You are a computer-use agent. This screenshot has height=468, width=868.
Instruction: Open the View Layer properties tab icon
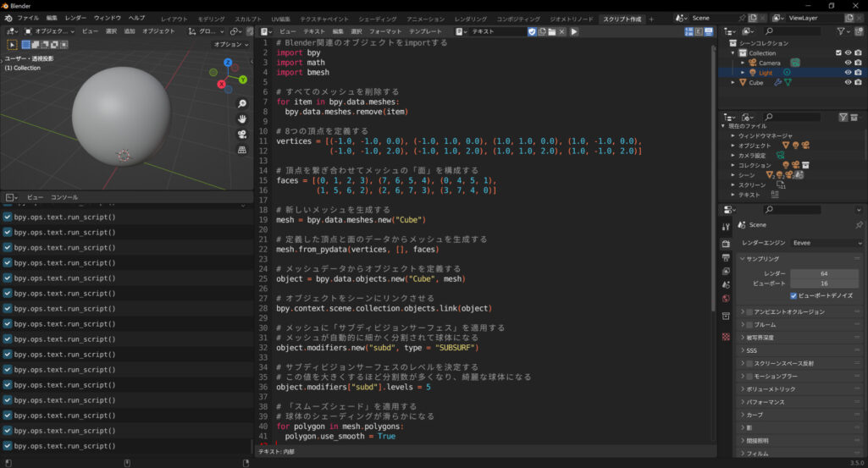click(726, 271)
